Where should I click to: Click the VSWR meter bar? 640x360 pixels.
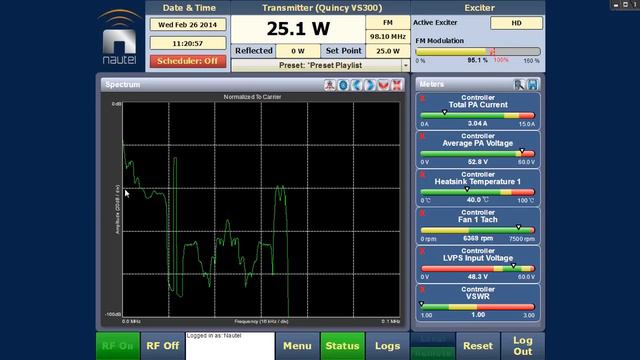point(478,307)
